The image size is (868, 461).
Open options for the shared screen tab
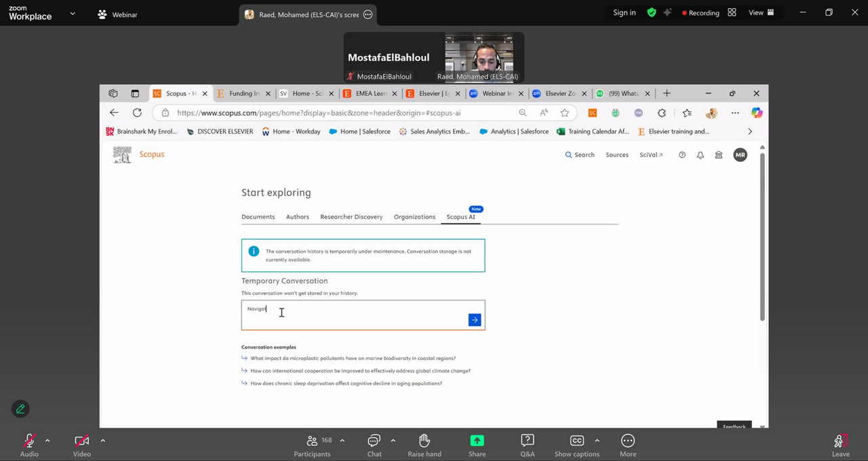point(368,14)
